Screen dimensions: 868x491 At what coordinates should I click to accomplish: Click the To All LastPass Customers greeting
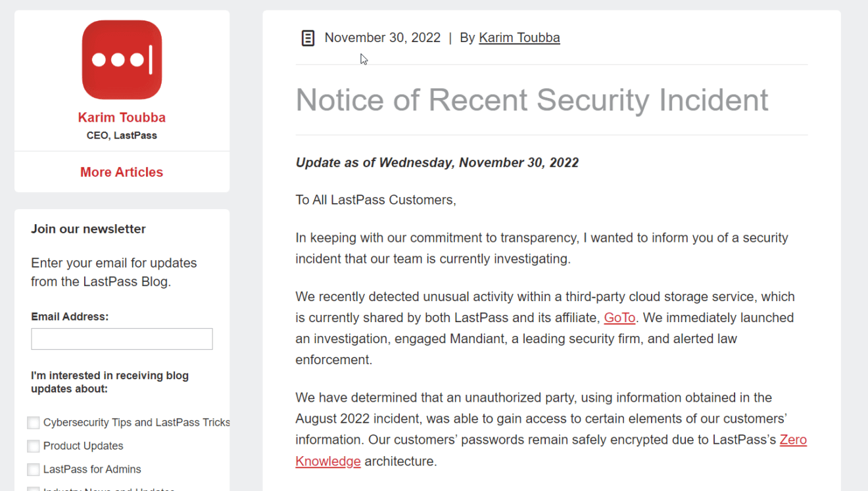click(x=375, y=200)
